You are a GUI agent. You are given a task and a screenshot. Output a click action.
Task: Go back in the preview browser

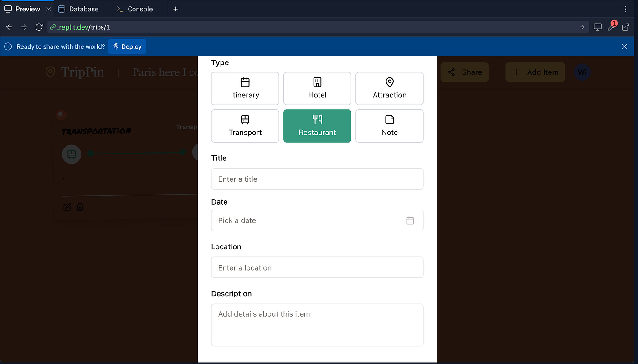point(9,27)
